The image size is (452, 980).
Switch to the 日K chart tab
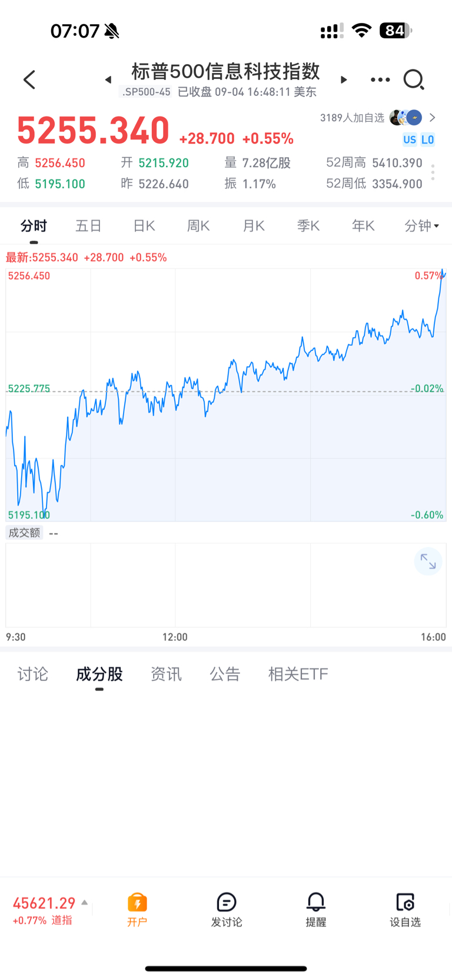tap(144, 225)
